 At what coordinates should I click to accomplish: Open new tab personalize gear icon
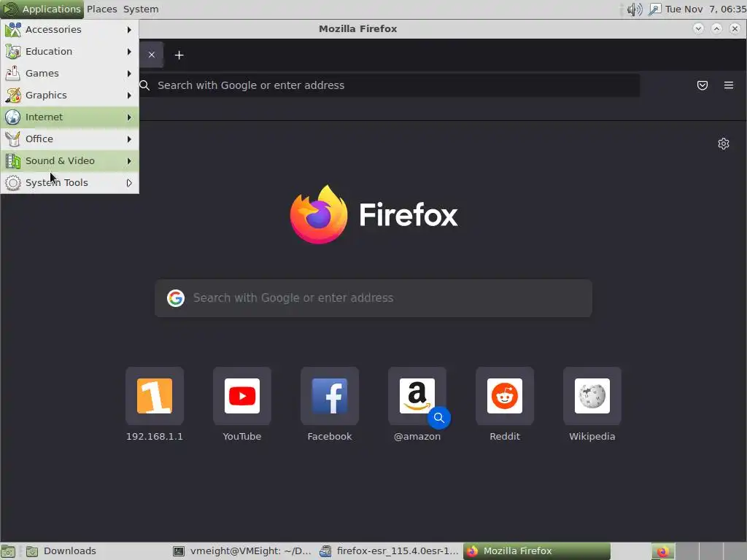click(x=723, y=144)
